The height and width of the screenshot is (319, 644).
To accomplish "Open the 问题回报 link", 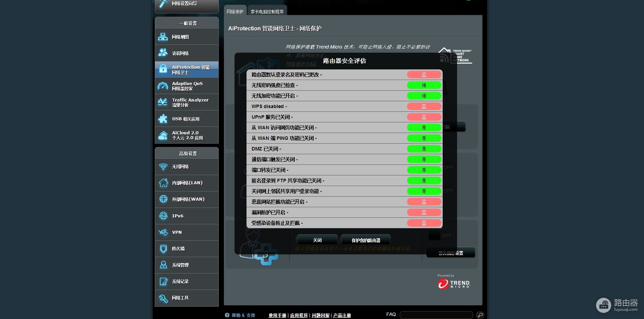I will click(320, 315).
